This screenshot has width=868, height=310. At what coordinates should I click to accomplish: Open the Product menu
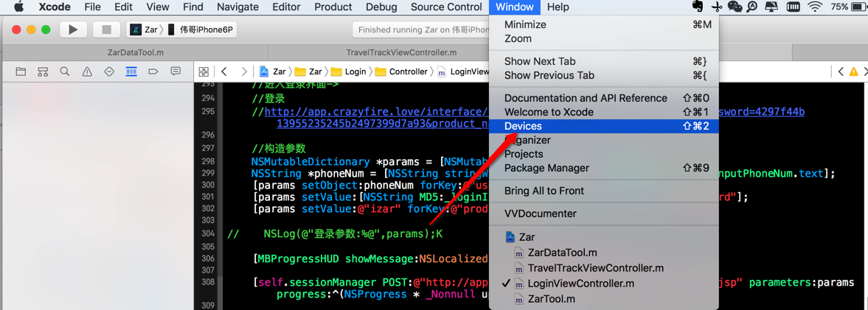(x=333, y=7)
